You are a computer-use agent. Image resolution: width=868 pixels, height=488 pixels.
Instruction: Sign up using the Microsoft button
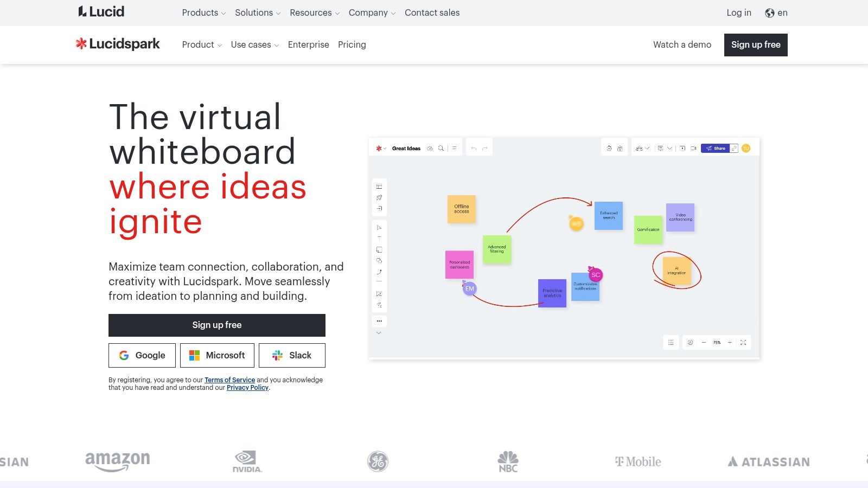coord(217,355)
